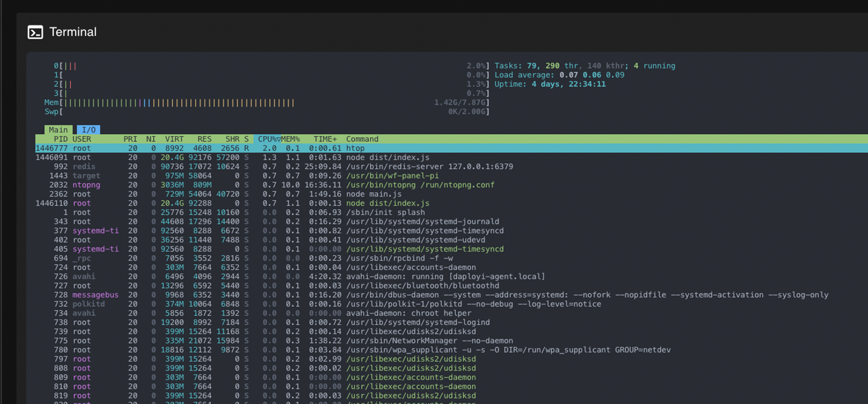The width and height of the screenshot is (868, 404).
Task: Select the rpcbind process row
Action: tap(451, 258)
